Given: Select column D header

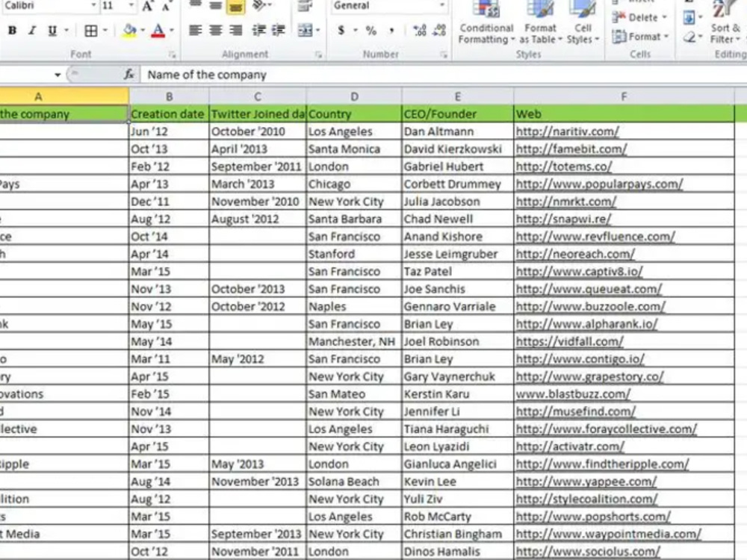Looking at the screenshot, I should tap(354, 96).
